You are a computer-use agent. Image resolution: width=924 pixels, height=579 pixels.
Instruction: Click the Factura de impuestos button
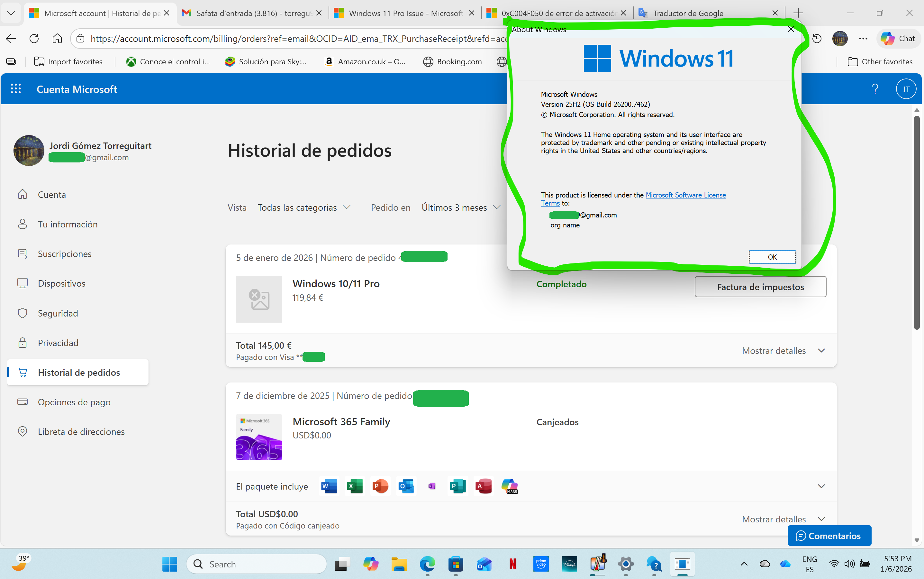tap(760, 287)
